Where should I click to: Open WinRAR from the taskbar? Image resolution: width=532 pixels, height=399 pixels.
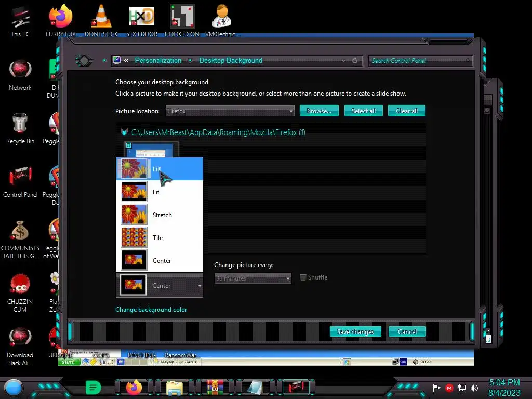(x=215, y=388)
